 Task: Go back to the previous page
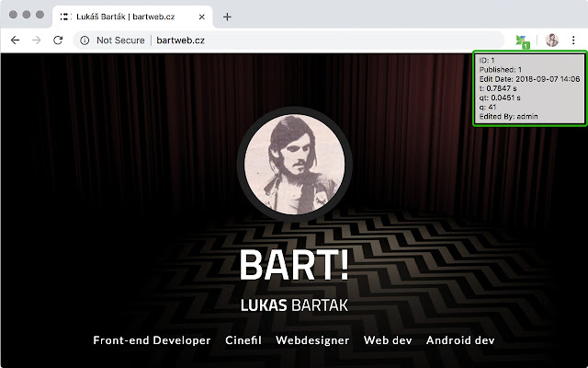point(16,40)
